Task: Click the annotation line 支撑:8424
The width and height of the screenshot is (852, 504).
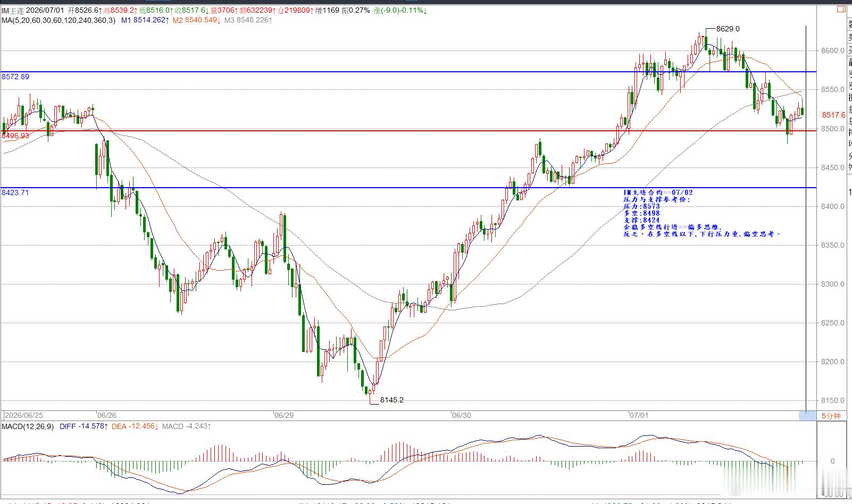Action: [641, 220]
